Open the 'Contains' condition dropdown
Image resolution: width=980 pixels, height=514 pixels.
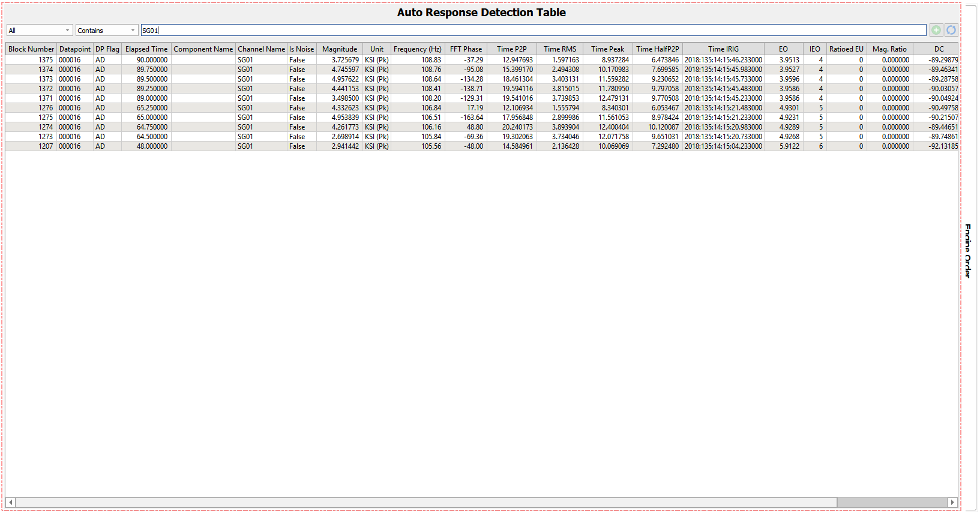tap(107, 30)
